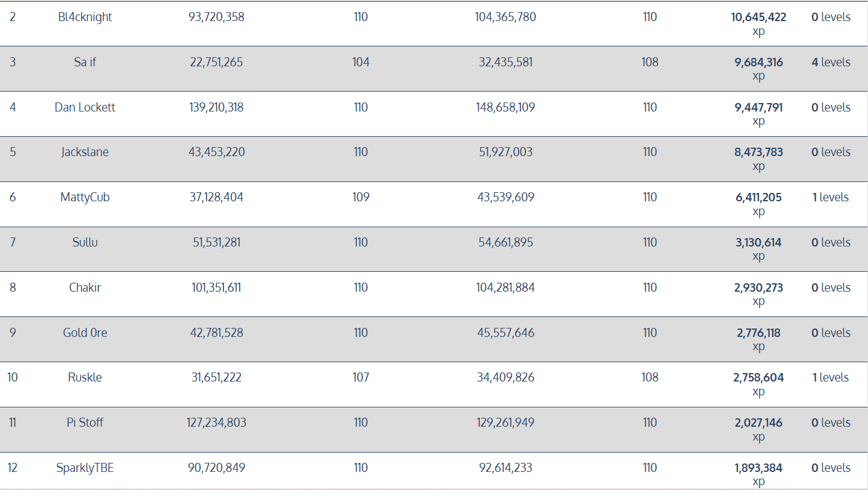
Task: Select the 4 levels gained cell
Action: coord(831,62)
